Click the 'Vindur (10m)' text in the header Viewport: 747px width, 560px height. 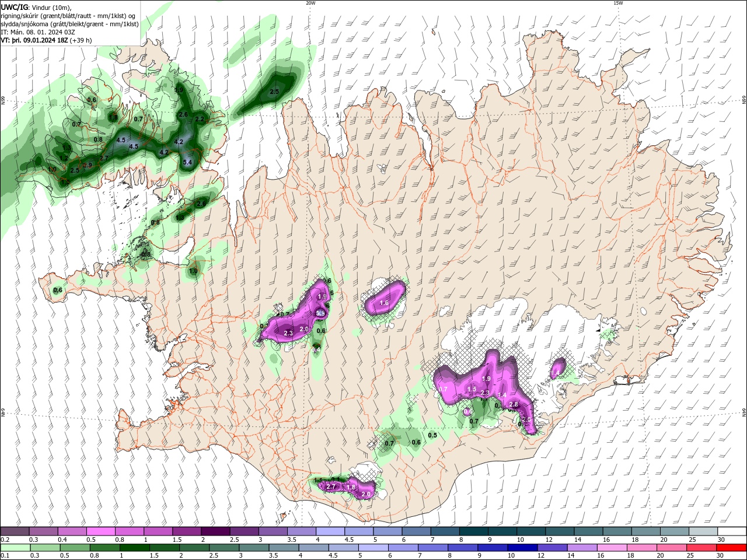[50, 6]
